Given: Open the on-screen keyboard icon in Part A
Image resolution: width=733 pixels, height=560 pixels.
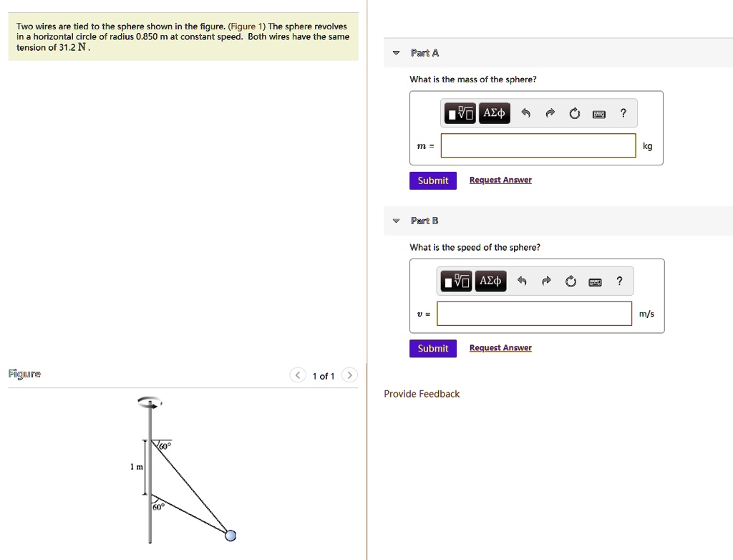Looking at the screenshot, I should click(598, 112).
